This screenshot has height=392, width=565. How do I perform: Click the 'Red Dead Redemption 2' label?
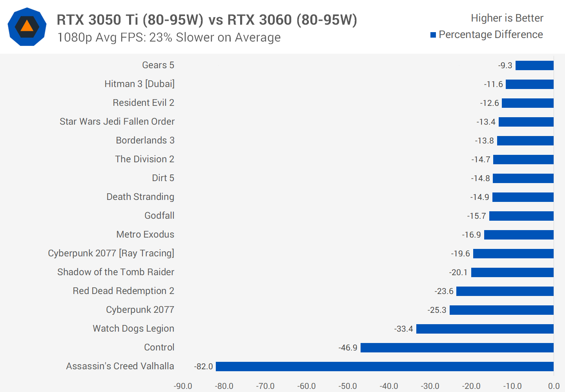(124, 291)
